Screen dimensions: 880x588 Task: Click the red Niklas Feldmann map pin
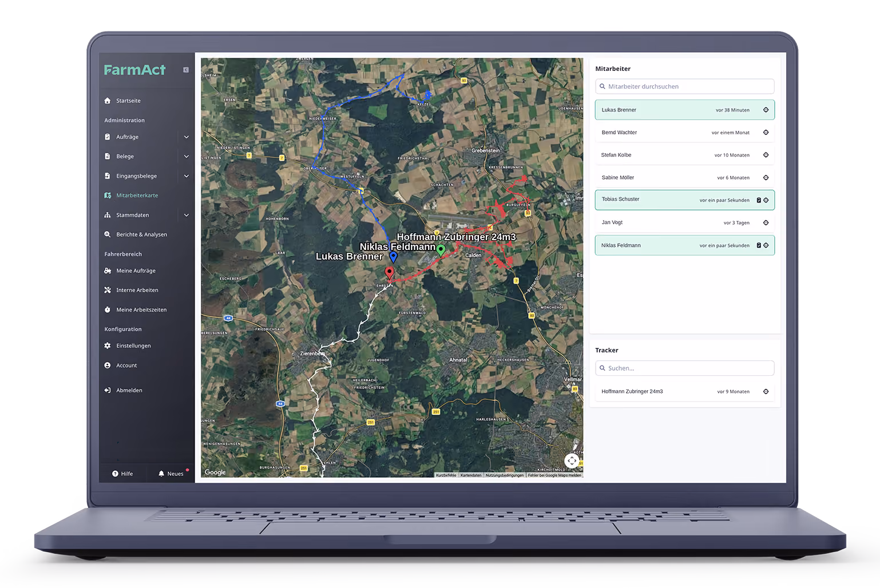(x=390, y=272)
